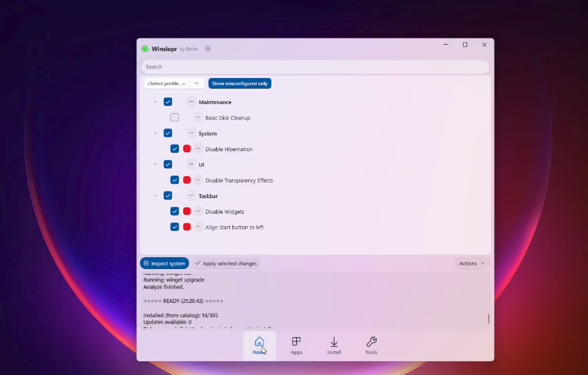Open the Install page download icon
The width and height of the screenshot is (588, 375).
[x=334, y=342]
